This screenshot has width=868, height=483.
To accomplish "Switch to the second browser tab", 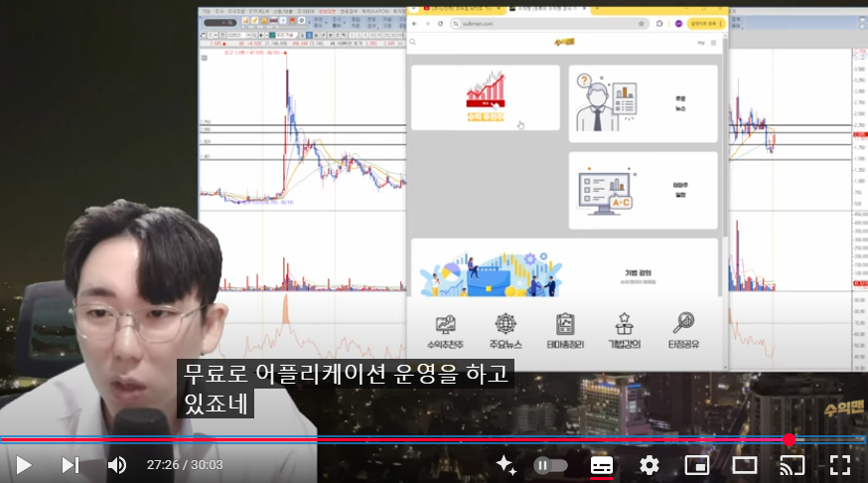I will pyautogui.click(x=547, y=9).
